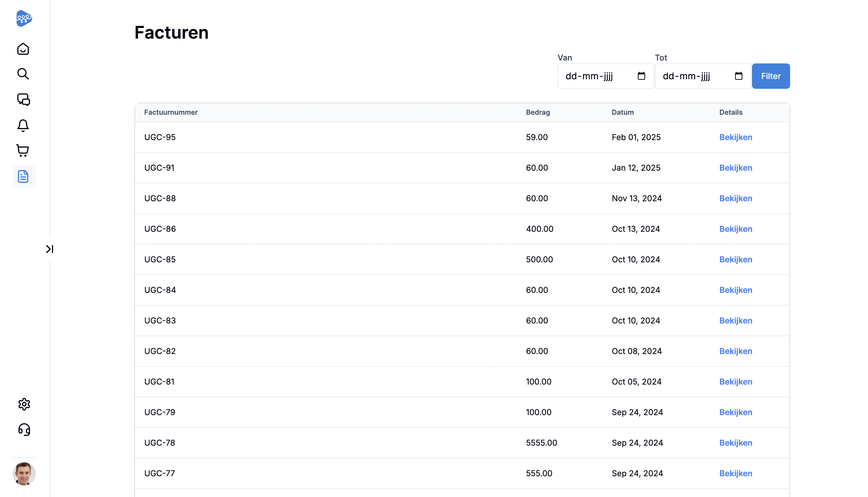Click the Bedrag column header

tap(538, 112)
